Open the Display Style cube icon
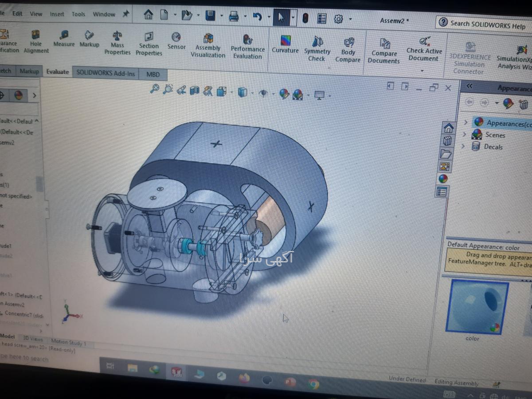The width and height of the screenshot is (532, 399). click(243, 92)
